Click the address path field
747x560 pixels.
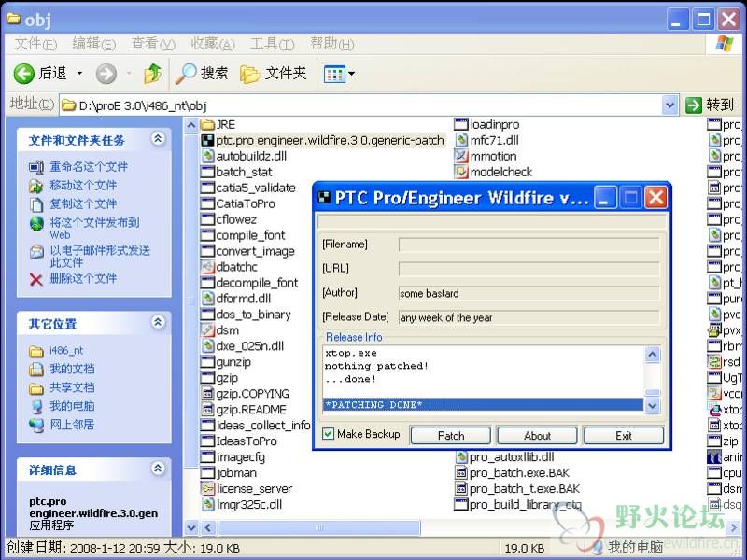click(360, 105)
